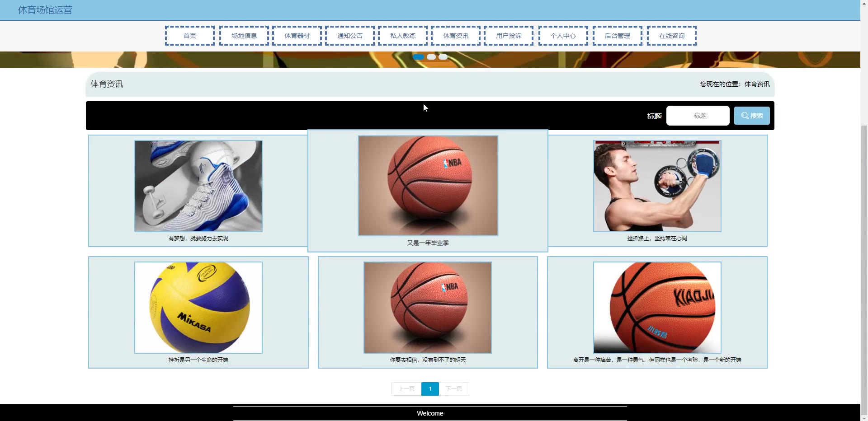Go to 个人中心
The height and width of the screenshot is (421, 868).
click(563, 36)
